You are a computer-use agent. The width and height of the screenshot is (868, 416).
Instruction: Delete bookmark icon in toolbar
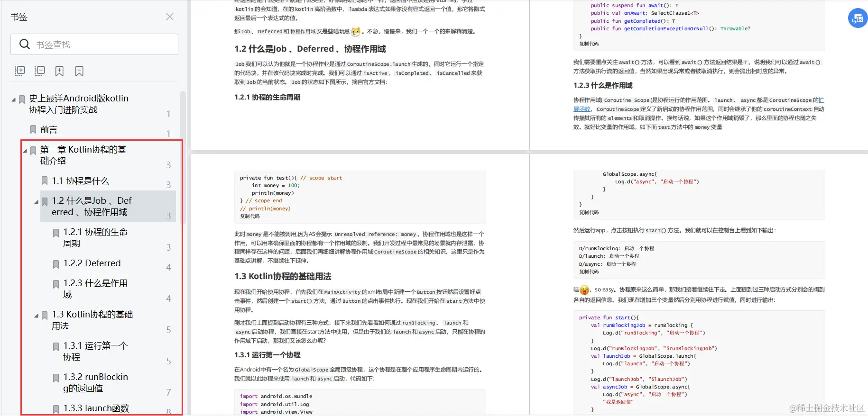coord(79,71)
